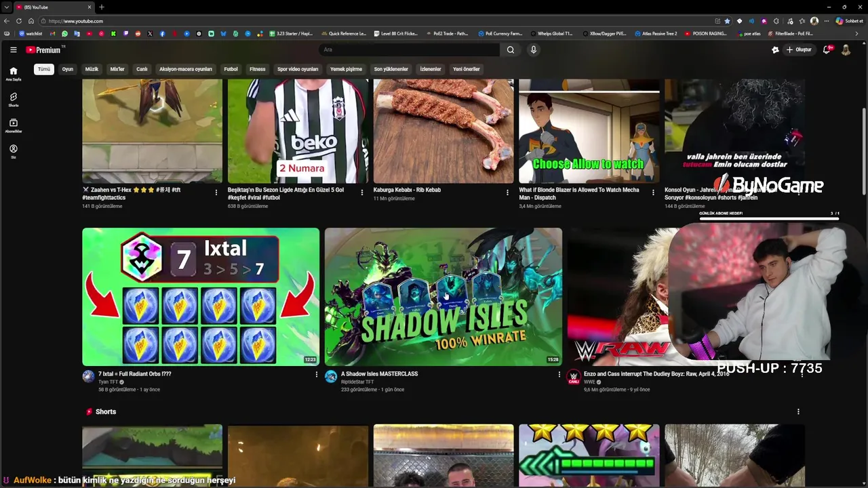The width and height of the screenshot is (868, 488).
Task: Click the browser address bar URL
Action: click(75, 21)
